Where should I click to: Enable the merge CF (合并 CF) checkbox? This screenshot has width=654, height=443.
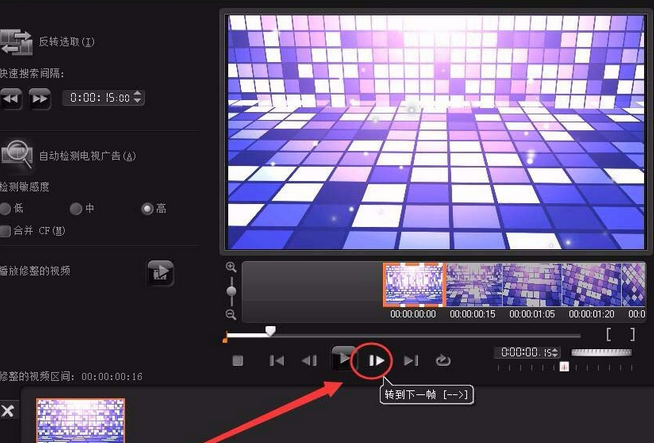(x=5, y=231)
